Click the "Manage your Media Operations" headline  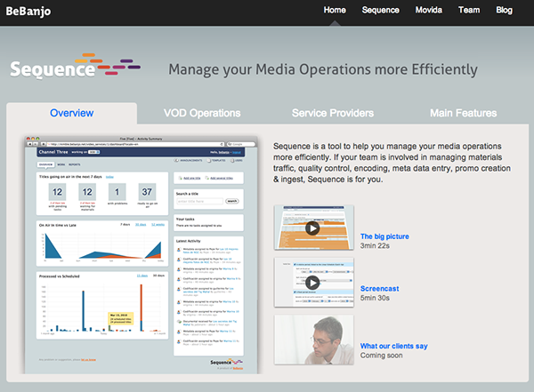point(323,69)
